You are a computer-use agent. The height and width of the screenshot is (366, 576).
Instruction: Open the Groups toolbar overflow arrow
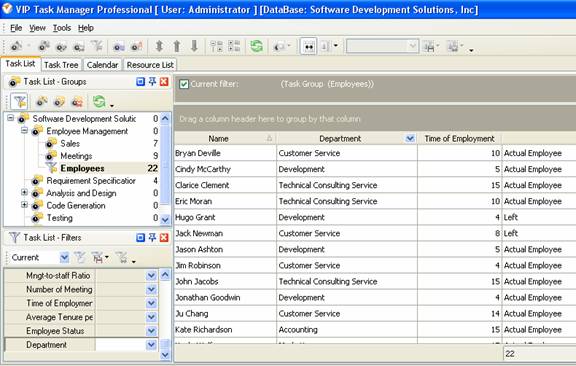tap(112, 106)
